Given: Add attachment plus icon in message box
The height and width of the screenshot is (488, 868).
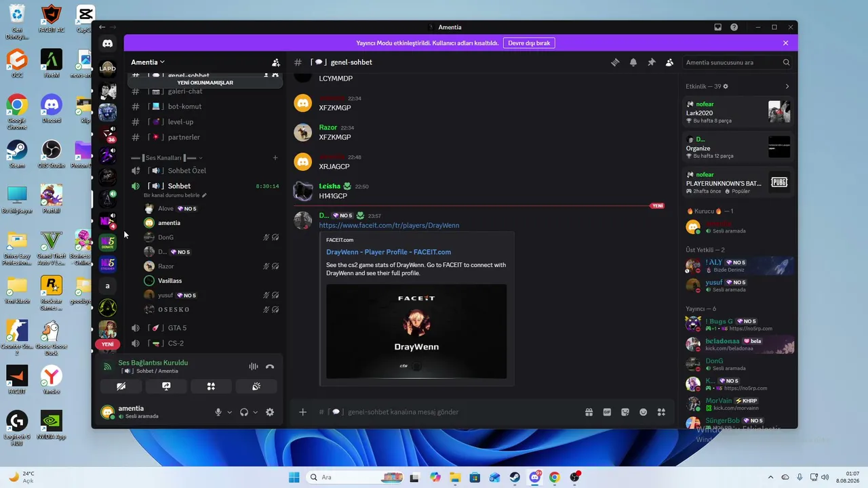Looking at the screenshot, I should click(303, 412).
